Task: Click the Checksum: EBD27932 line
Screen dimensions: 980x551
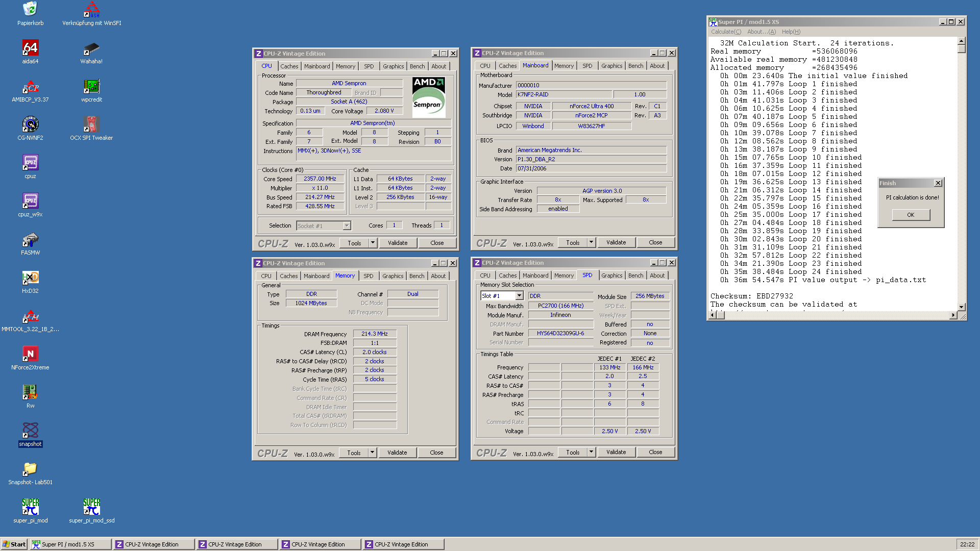Action: [752, 296]
